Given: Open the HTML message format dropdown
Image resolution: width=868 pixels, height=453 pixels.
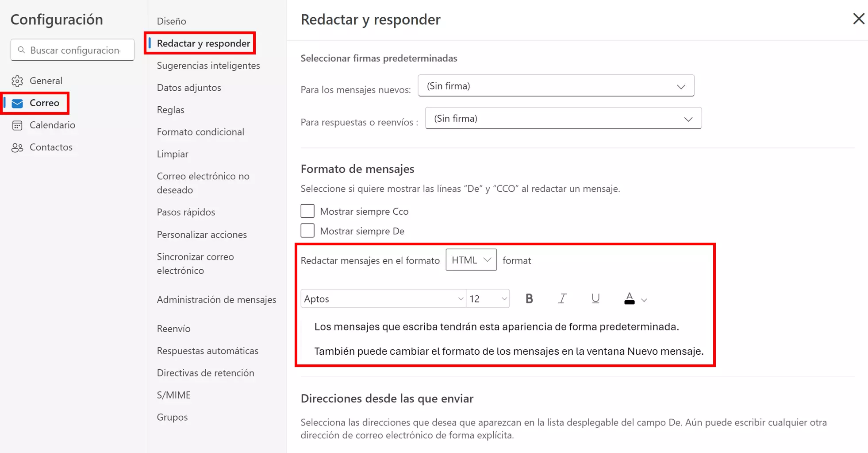Looking at the screenshot, I should 471,260.
